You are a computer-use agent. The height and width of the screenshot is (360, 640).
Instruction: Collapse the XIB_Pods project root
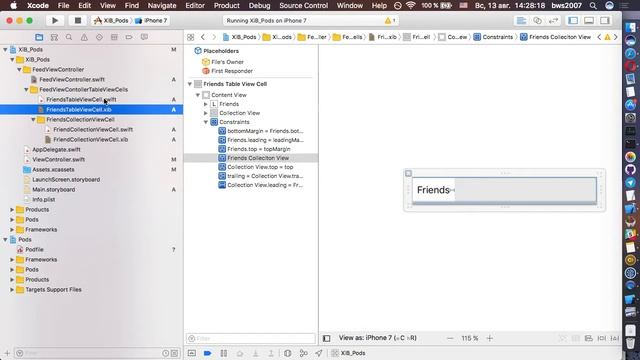[x=5, y=49]
